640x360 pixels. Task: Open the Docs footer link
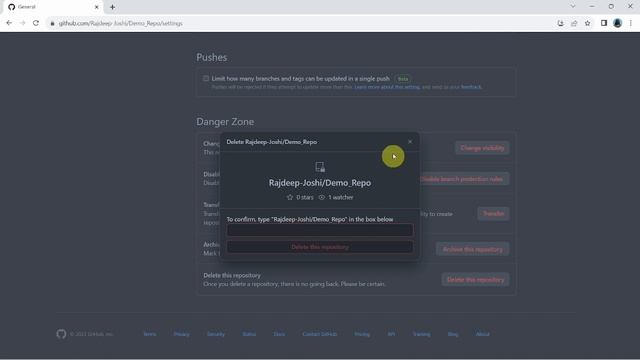tap(279, 334)
